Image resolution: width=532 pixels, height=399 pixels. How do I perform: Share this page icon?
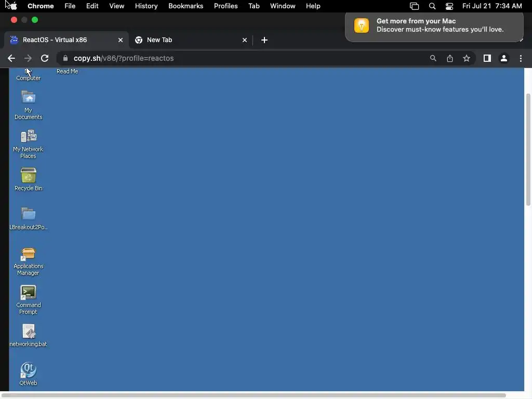pyautogui.click(x=450, y=58)
